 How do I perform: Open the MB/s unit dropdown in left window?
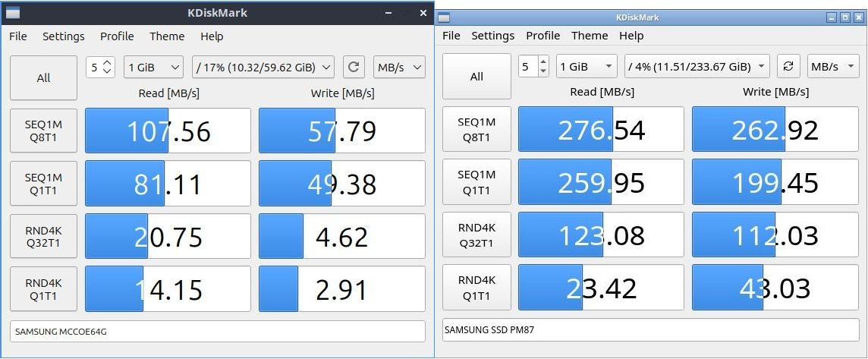tap(399, 68)
